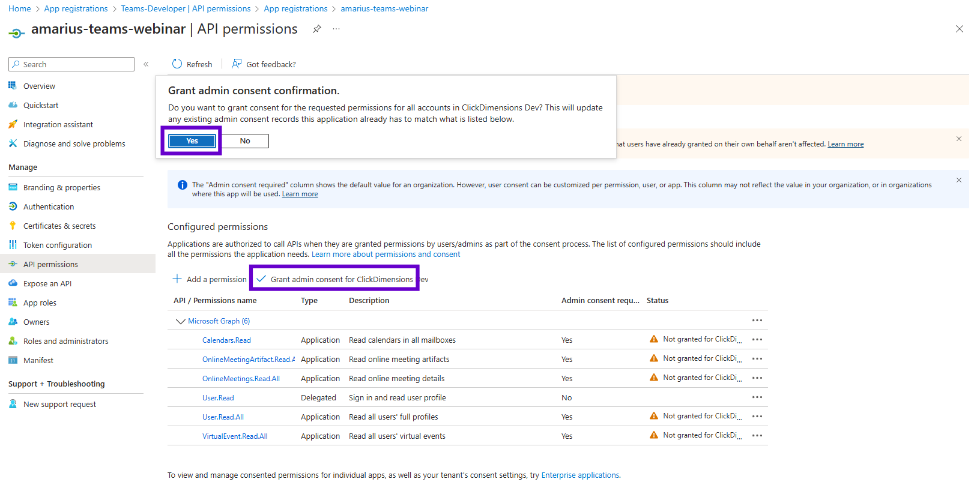Open User.Read.All permission link
Viewport: 980px width, 491px height.
tap(223, 417)
